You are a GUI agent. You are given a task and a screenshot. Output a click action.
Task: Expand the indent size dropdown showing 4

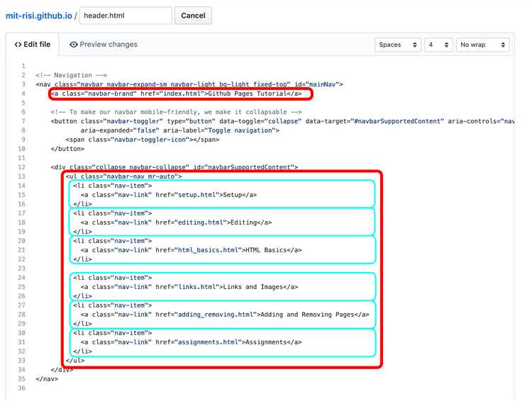pos(438,45)
